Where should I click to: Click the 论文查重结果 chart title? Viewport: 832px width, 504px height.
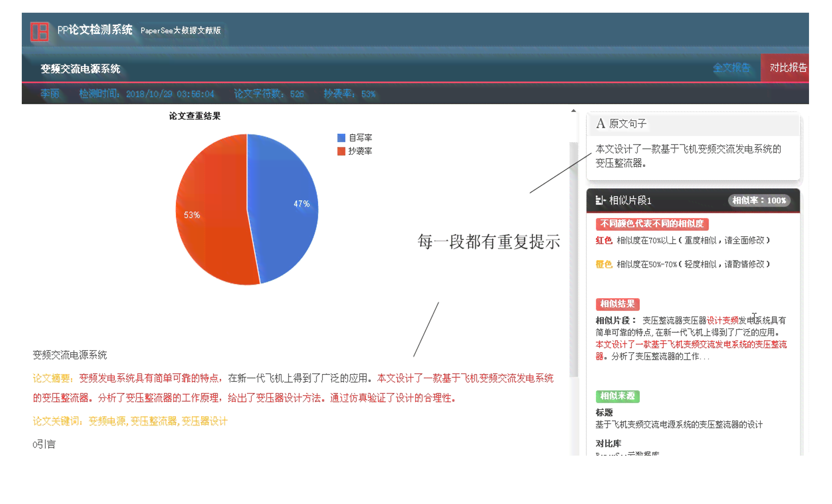(x=195, y=116)
